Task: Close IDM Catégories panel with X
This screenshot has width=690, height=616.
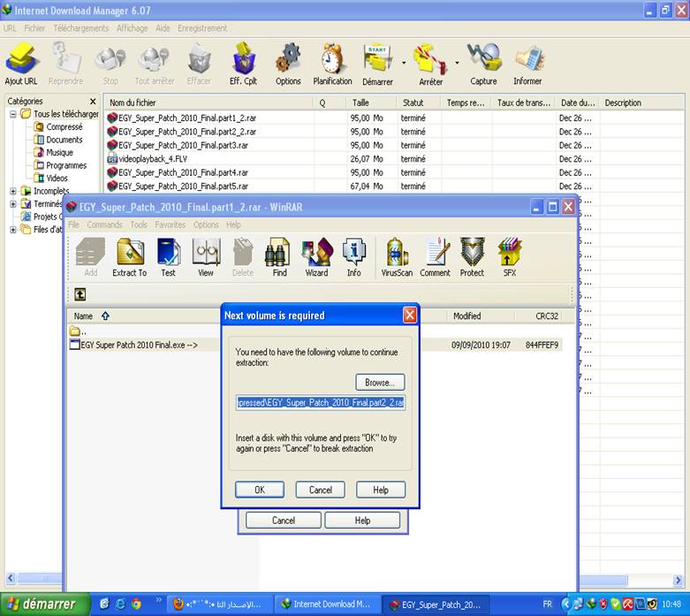Action: [93, 102]
